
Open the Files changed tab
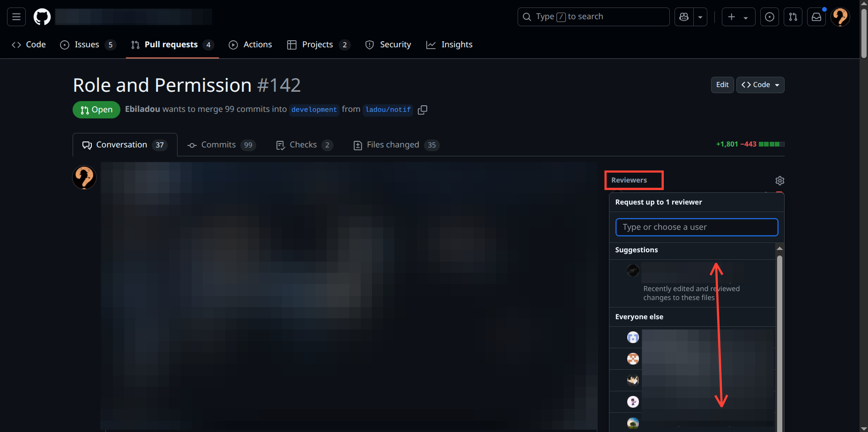396,145
